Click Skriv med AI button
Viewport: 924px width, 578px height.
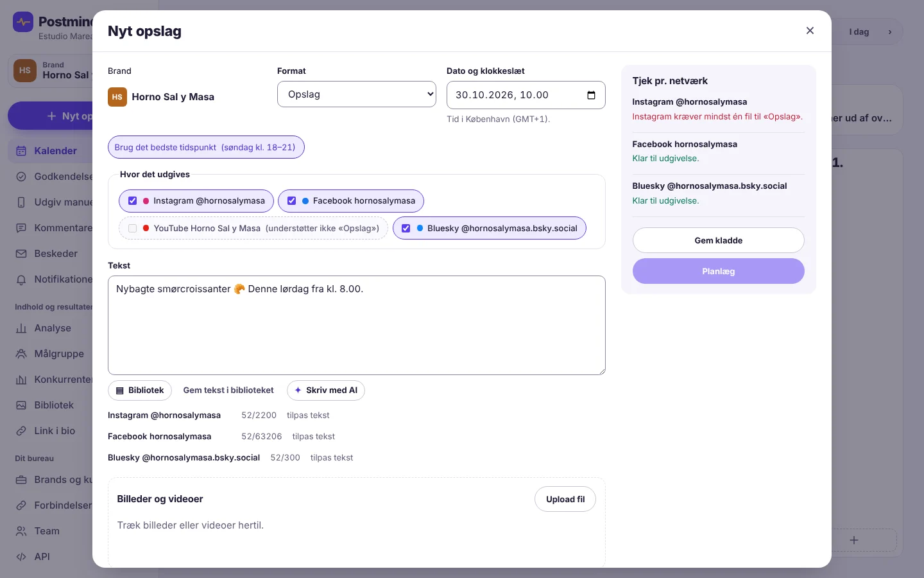point(326,390)
